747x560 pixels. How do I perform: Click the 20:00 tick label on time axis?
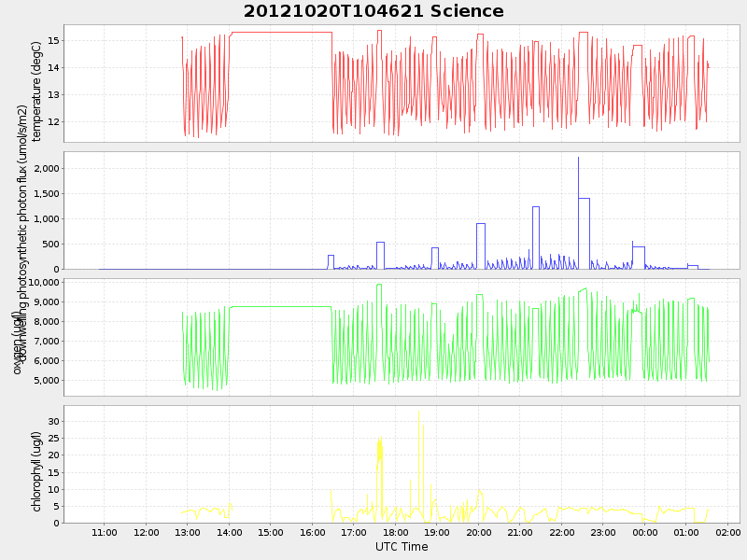tap(479, 532)
